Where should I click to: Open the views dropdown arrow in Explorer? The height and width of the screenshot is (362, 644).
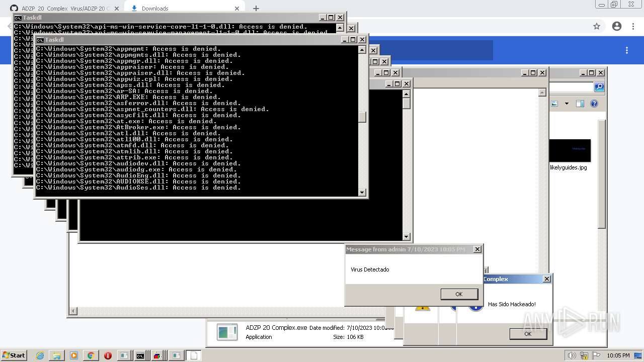click(567, 104)
